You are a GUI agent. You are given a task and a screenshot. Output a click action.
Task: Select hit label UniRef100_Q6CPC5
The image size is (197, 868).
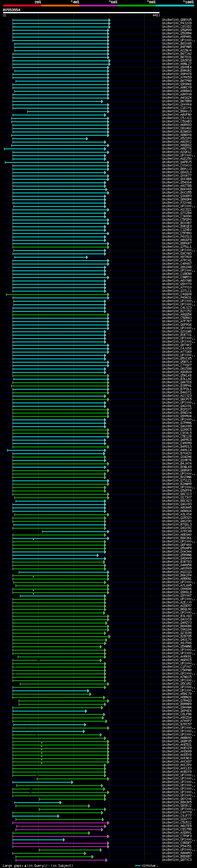point(177,399)
